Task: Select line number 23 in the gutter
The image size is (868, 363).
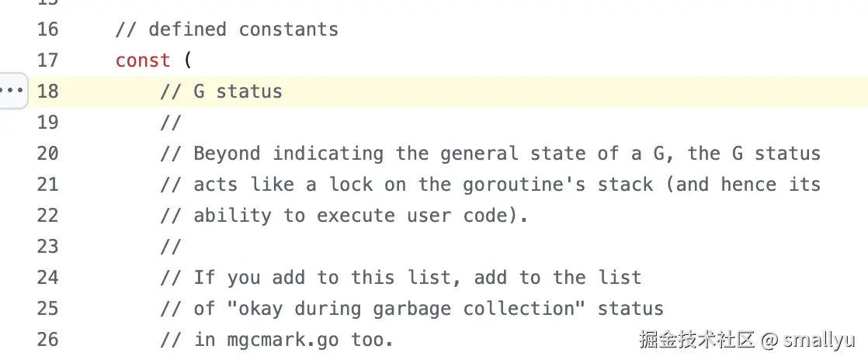Action: pyautogui.click(x=47, y=247)
